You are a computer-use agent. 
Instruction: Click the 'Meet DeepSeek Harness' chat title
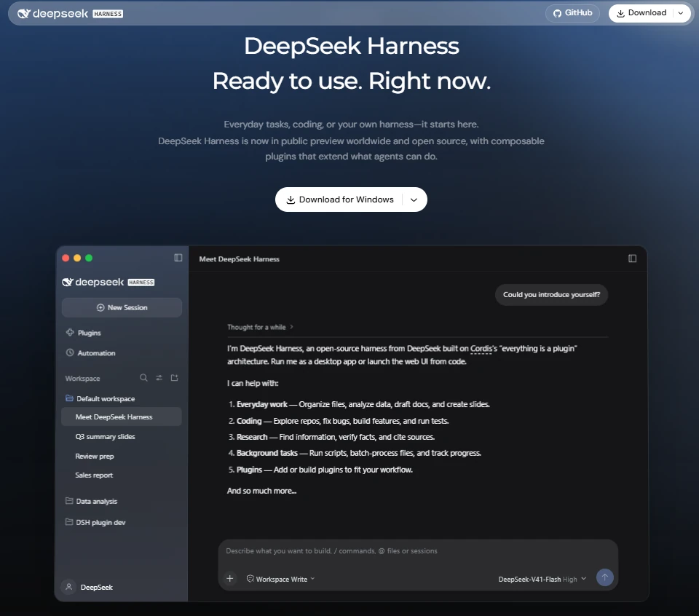tap(240, 259)
